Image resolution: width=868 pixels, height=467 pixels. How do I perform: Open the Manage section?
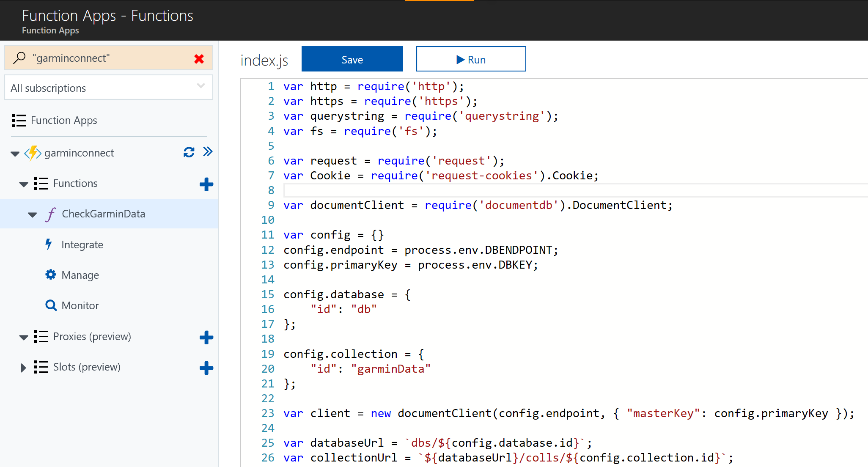point(80,275)
